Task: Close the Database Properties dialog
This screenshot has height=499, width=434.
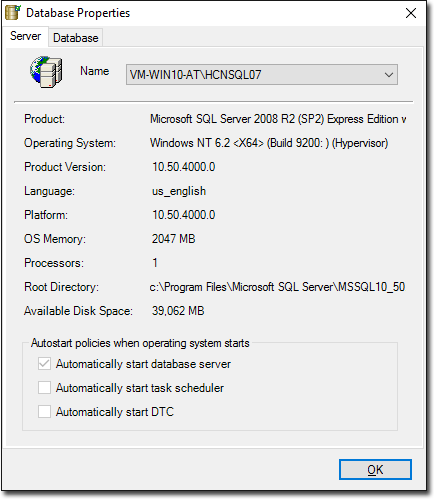Action: click(x=411, y=13)
